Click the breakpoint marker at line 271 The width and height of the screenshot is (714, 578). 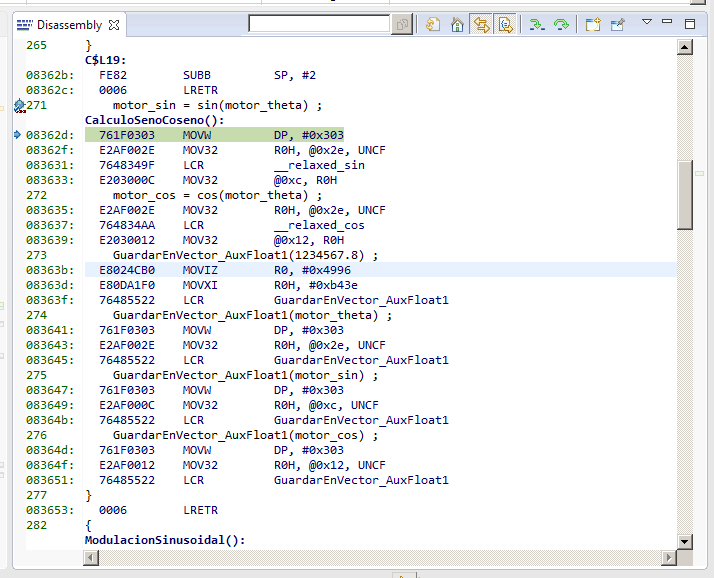(20, 106)
